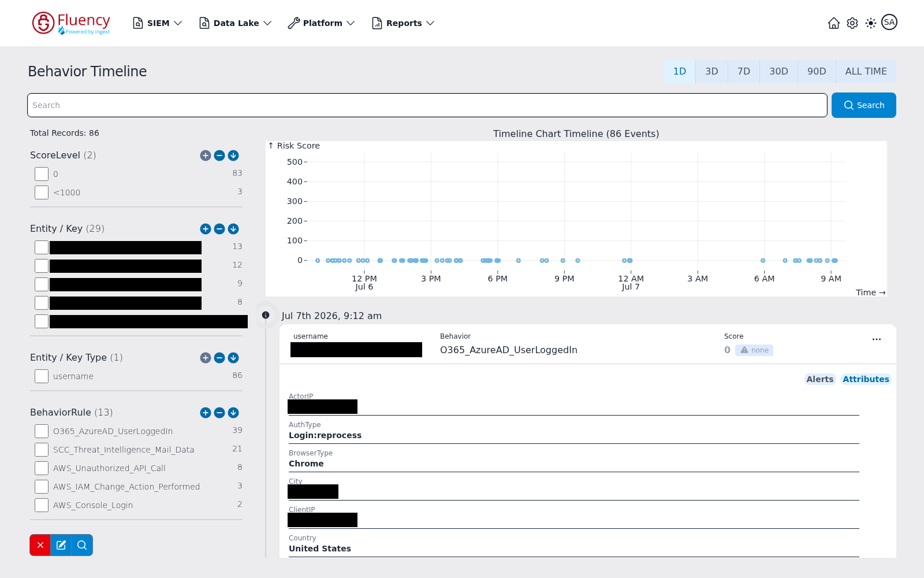Click the Data Lake menu icon
The height and width of the screenshot is (578, 924).
(x=204, y=23)
